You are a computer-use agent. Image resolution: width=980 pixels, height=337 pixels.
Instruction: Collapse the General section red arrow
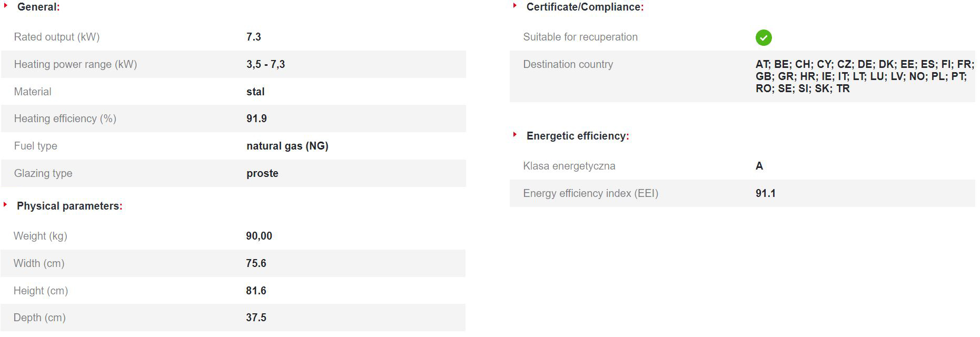(x=5, y=6)
